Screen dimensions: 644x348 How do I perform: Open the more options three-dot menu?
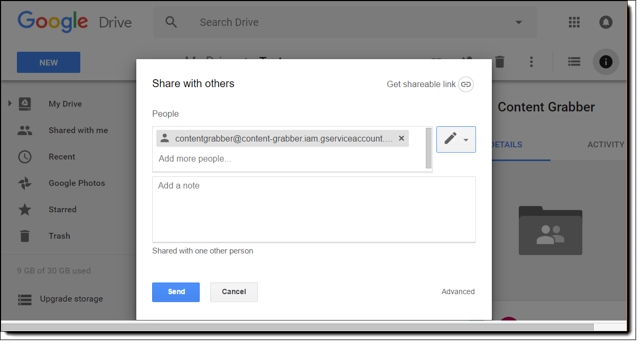[x=531, y=62]
